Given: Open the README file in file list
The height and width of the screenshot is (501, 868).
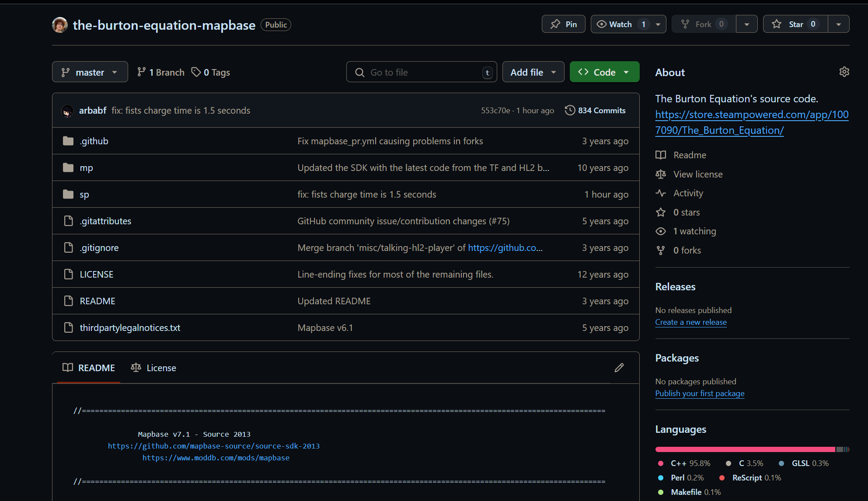Looking at the screenshot, I should point(98,301).
